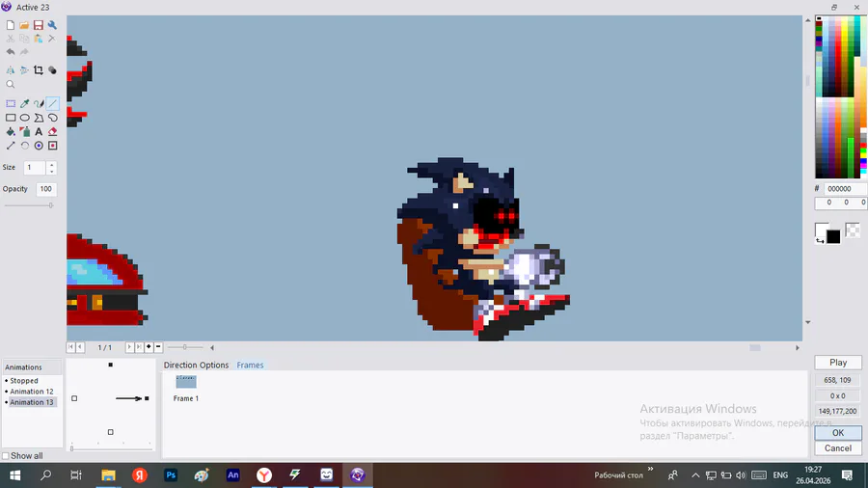Decrease brush Size with down arrow
Screen dimensions: 868x488
[x=51, y=171]
